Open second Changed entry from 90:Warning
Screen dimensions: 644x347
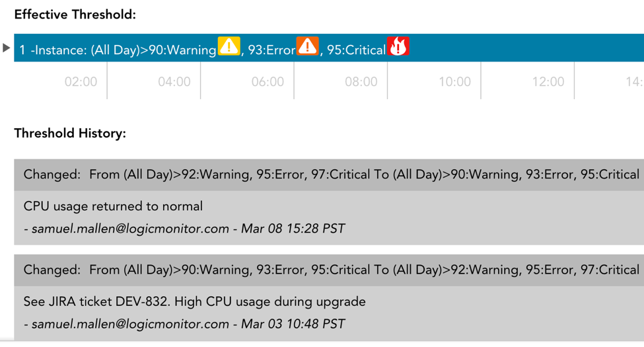(329, 270)
